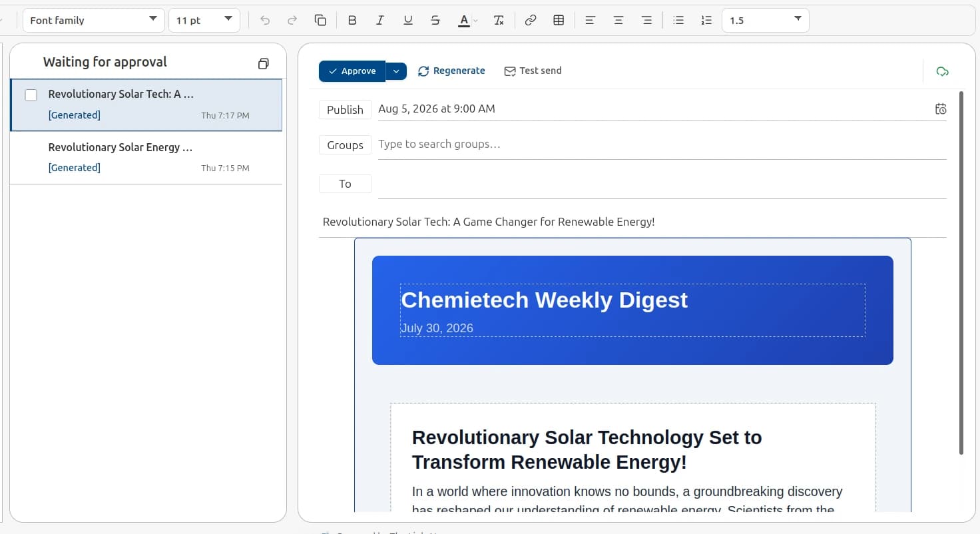Image resolution: width=980 pixels, height=534 pixels.
Task: Align text center
Action: [618, 21]
